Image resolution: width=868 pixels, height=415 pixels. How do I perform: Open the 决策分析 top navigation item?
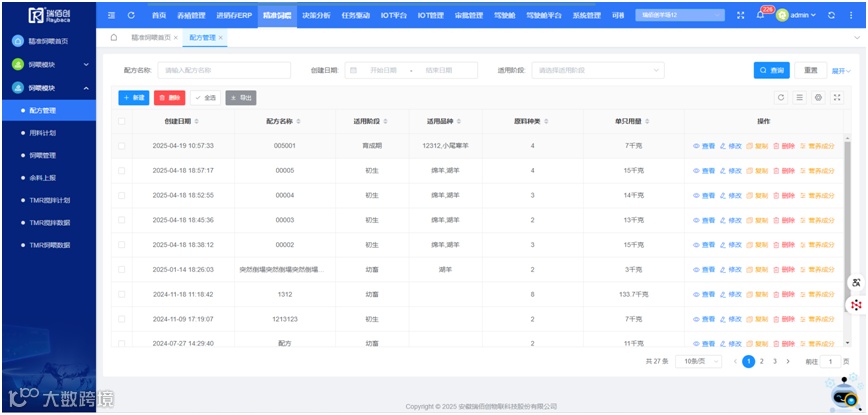tap(316, 15)
